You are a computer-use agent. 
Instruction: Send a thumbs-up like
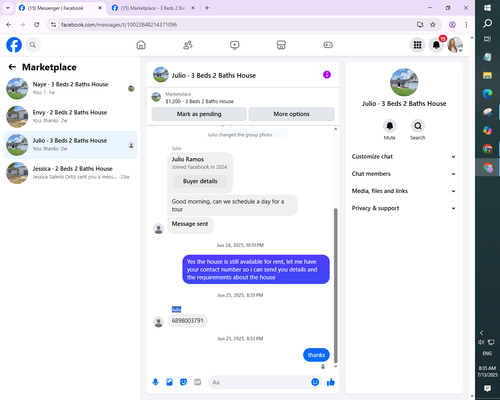(x=331, y=382)
